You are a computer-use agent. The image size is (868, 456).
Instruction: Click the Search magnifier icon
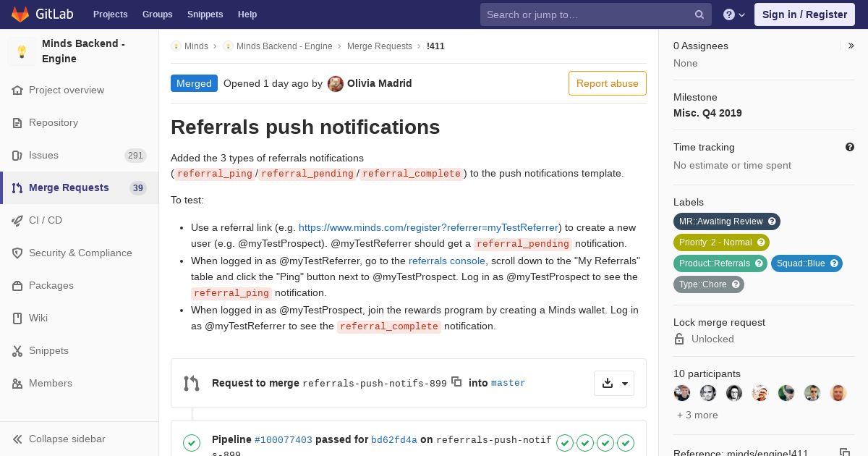[699, 14]
